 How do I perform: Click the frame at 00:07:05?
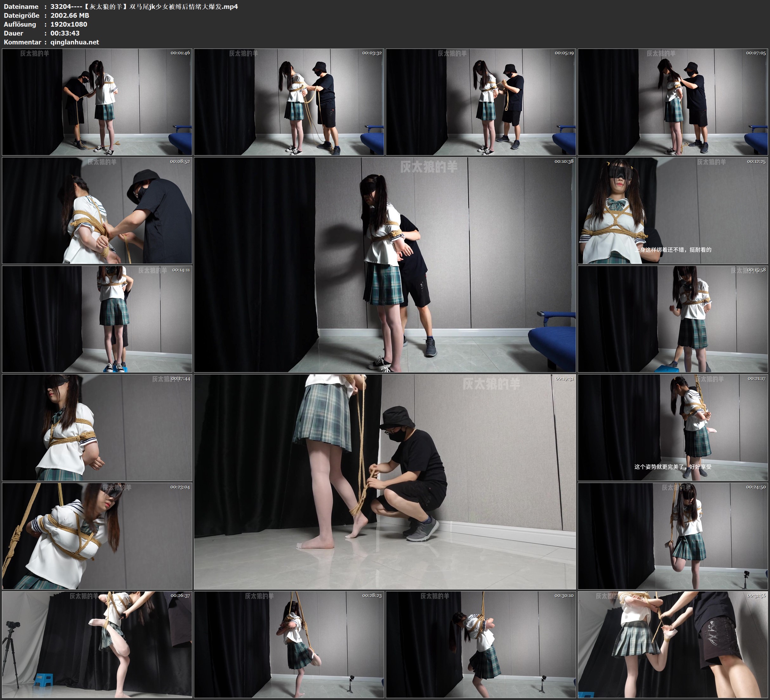click(x=673, y=102)
